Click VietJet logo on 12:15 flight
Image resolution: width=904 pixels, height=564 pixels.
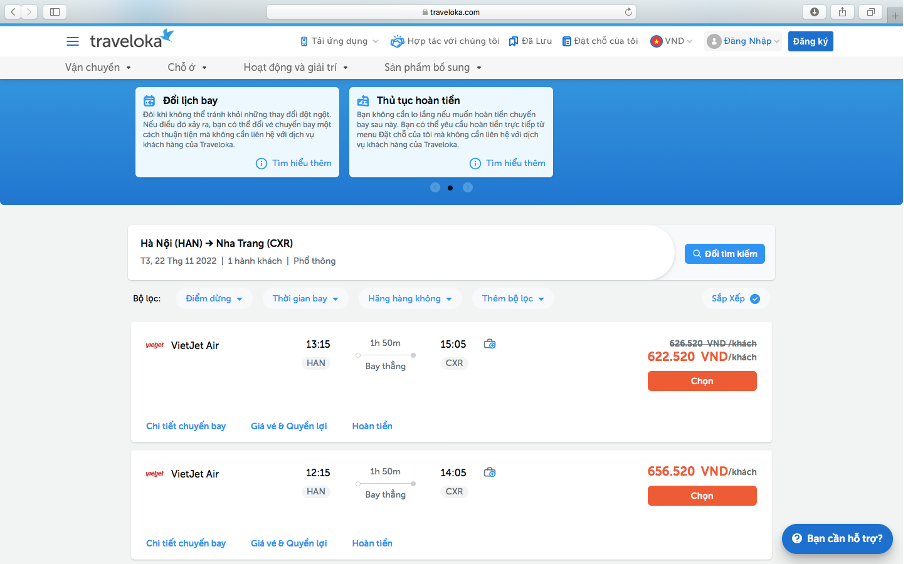point(155,474)
